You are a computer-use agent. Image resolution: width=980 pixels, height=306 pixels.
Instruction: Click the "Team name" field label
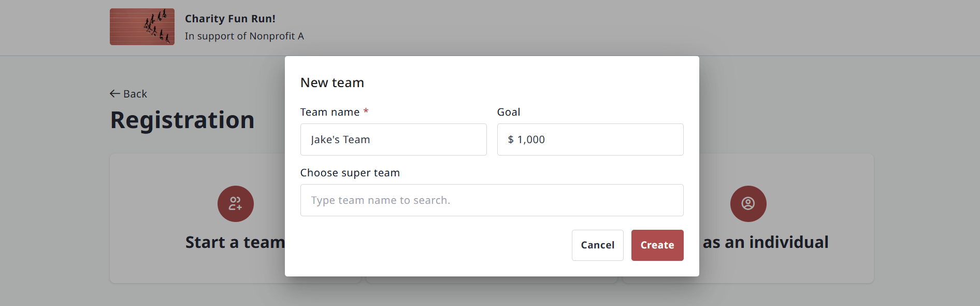click(x=329, y=112)
